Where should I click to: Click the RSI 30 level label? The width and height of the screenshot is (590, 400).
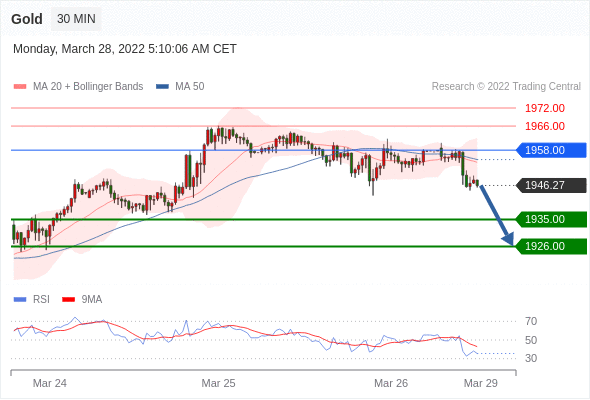point(531,358)
